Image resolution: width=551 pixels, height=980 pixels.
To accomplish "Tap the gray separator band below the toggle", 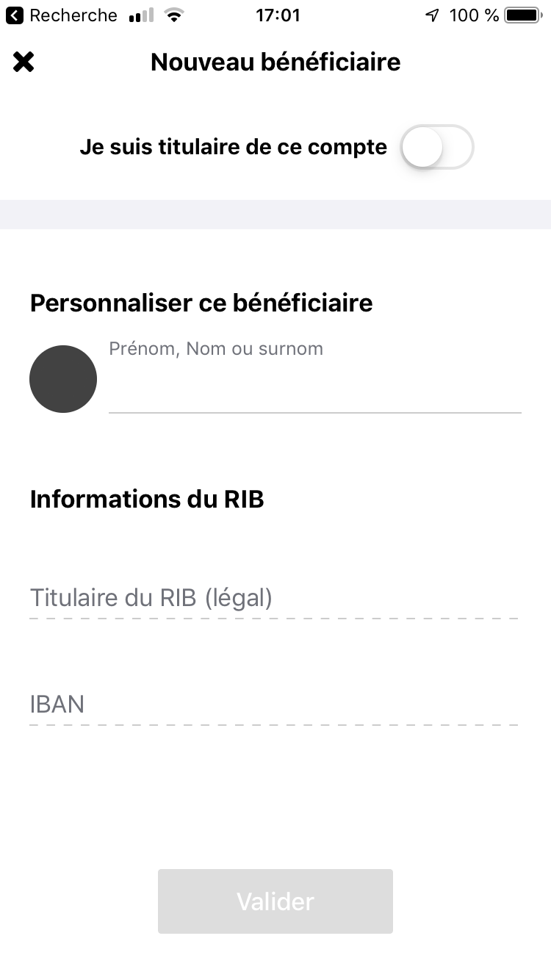I will [275, 215].
